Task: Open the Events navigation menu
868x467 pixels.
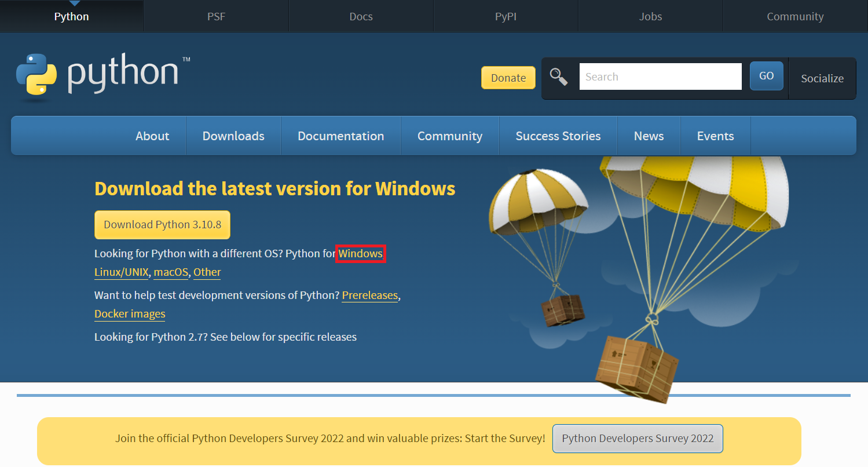Action: [x=715, y=136]
